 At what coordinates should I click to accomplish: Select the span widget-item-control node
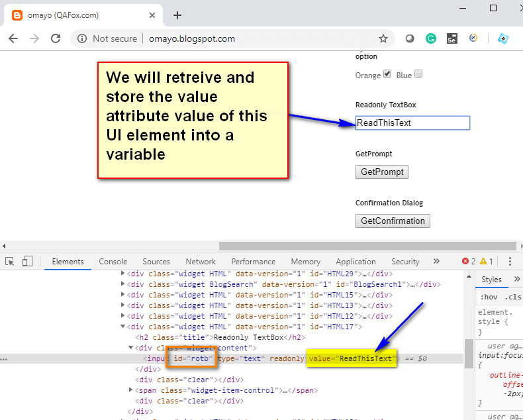coord(226,390)
